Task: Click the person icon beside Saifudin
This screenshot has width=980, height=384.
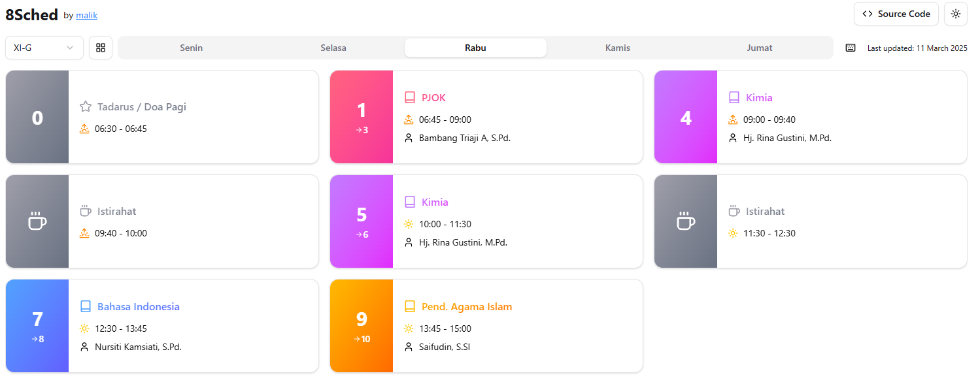Action: click(x=409, y=347)
